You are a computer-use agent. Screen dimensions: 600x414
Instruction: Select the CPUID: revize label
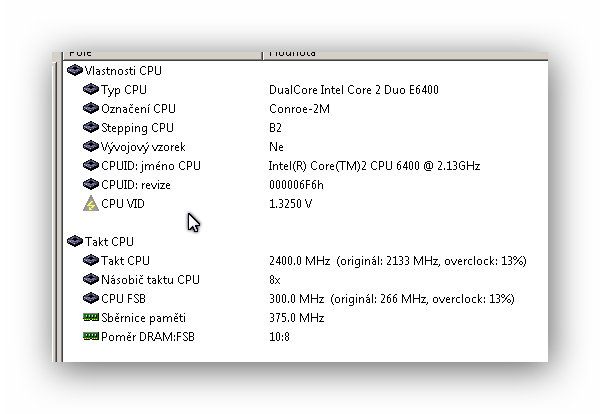click(136, 185)
